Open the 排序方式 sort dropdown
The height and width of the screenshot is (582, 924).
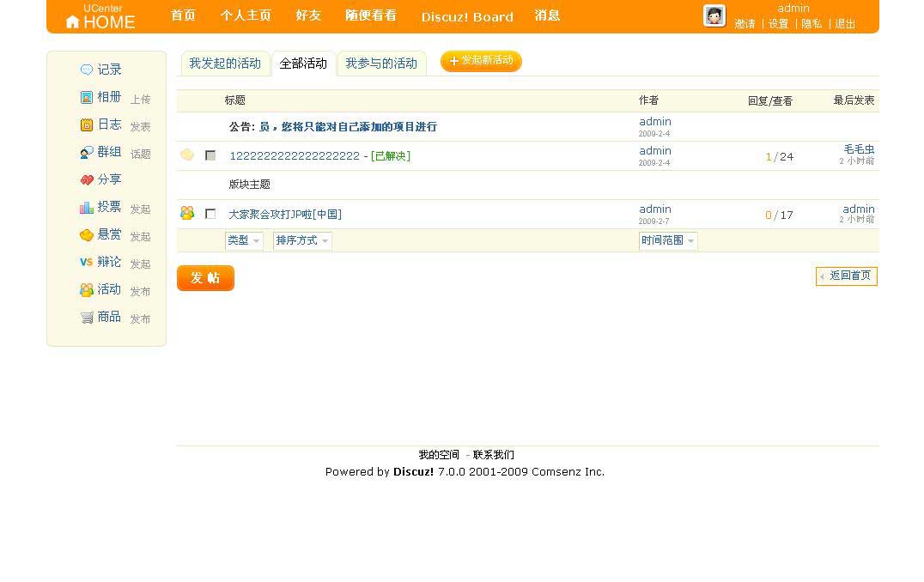tap(302, 241)
